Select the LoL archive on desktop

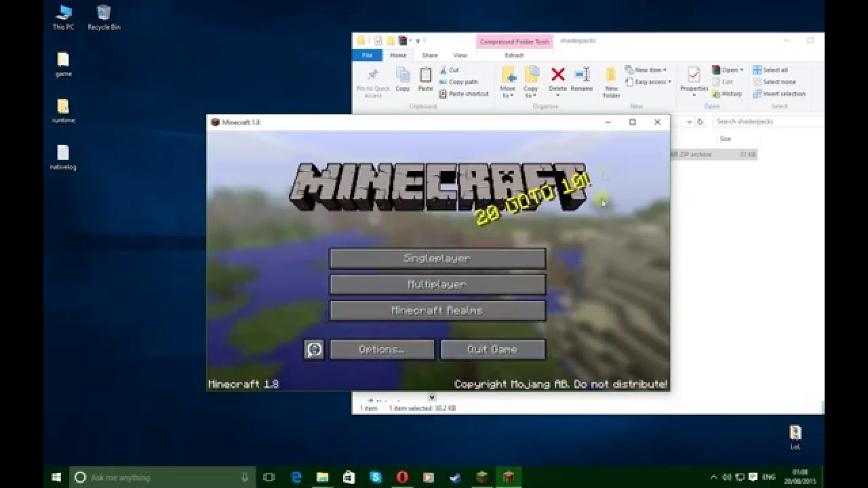click(795, 437)
